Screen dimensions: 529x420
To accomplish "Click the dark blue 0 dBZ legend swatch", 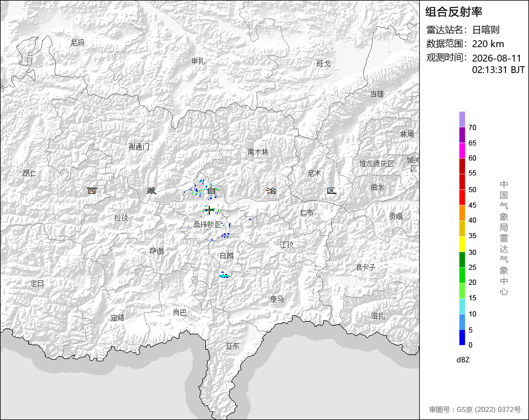I will [x=462, y=337].
